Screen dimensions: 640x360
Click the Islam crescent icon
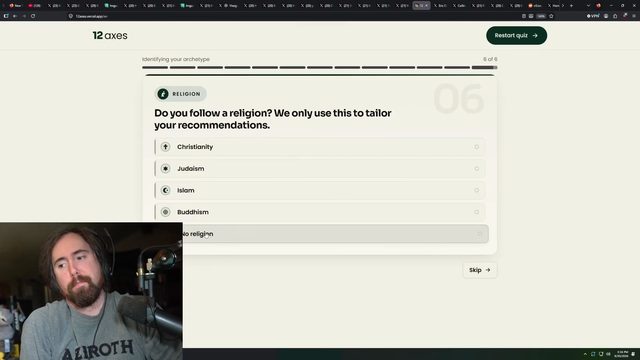tap(165, 190)
